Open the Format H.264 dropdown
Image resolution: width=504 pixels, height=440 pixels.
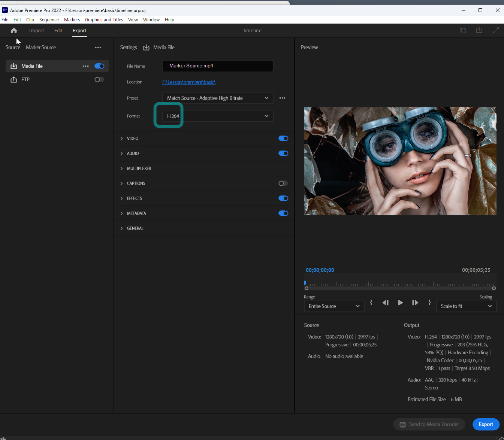pyautogui.click(x=217, y=116)
